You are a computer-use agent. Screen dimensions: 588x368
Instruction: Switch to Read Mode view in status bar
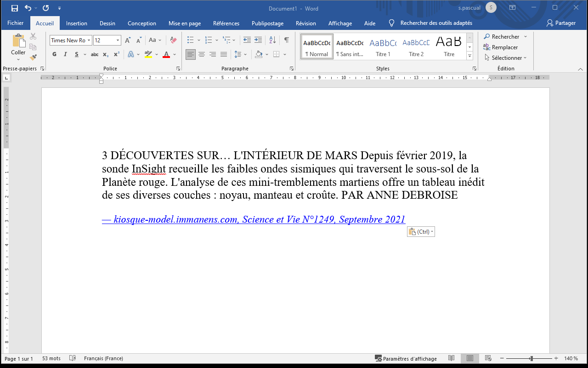coord(452,358)
